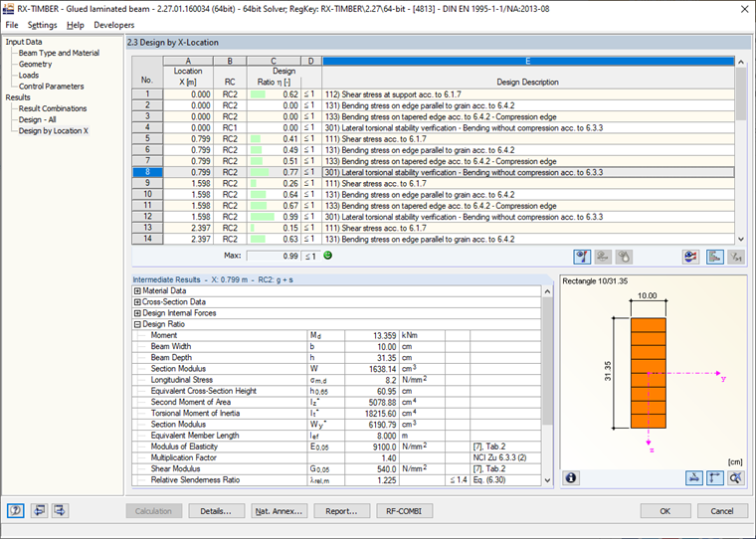Expand the Material Data node
Viewport: 756px width, 539px height.
point(137,290)
